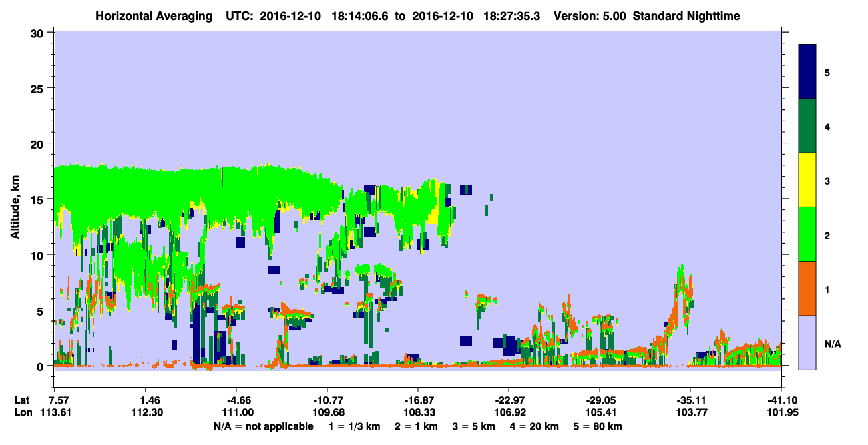Click longitude value 108.33
The height and width of the screenshot is (445, 868).
(418, 412)
